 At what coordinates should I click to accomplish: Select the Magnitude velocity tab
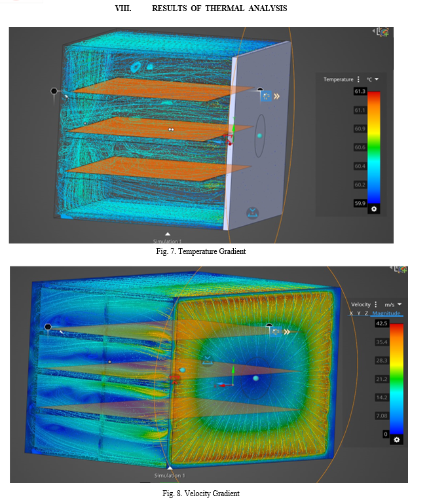pos(386,313)
